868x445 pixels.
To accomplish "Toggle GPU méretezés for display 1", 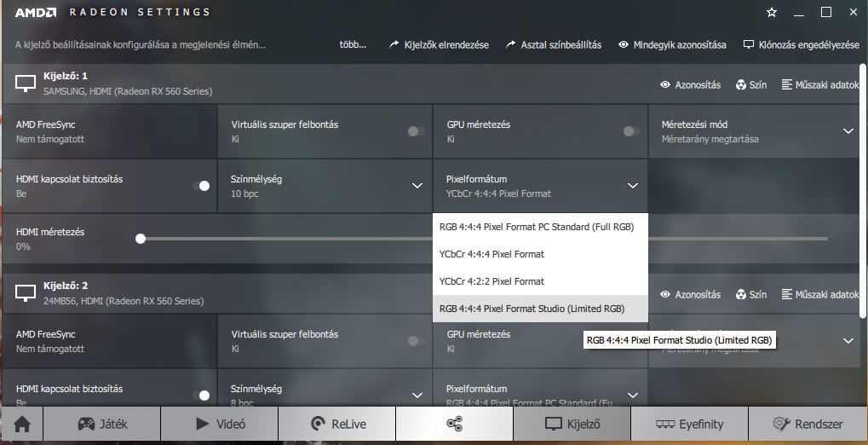I will coord(632,131).
